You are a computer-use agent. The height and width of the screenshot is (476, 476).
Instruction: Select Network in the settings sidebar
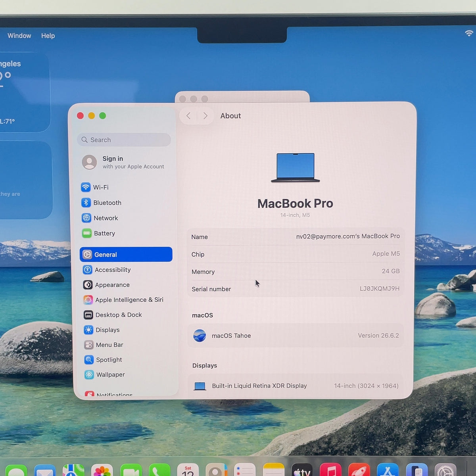click(126, 218)
